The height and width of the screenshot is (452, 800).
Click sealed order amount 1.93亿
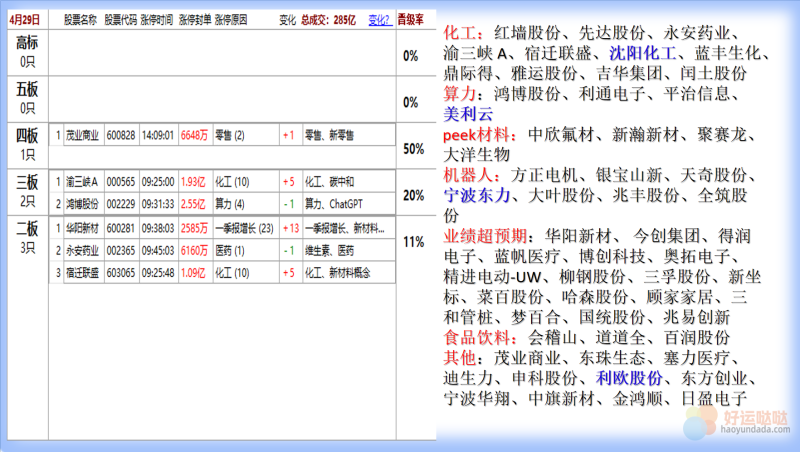pos(193,182)
